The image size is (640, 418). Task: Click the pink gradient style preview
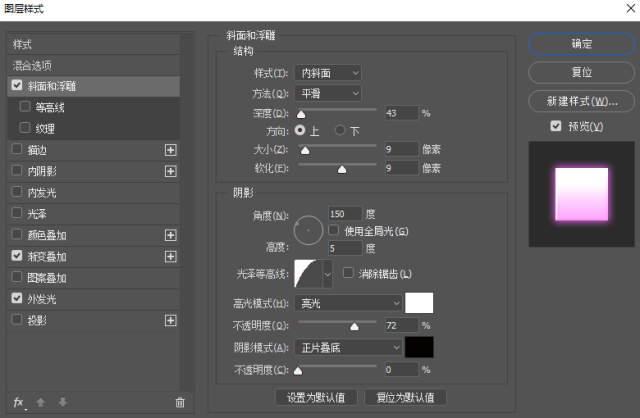581,194
